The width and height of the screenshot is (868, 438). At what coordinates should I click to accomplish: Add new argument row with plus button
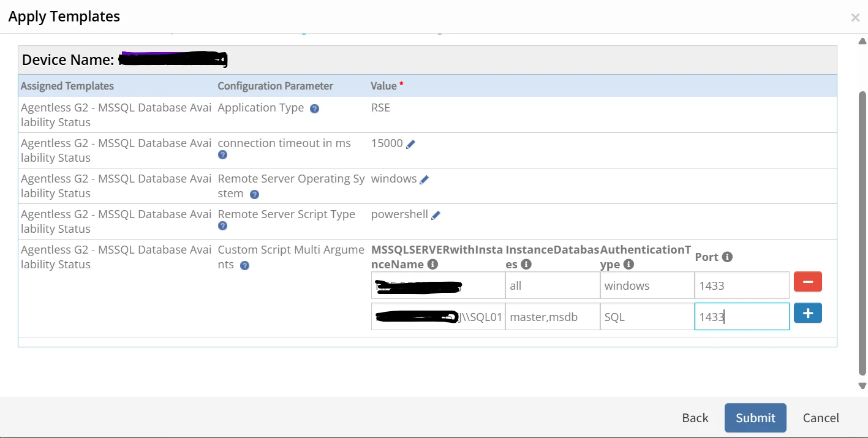[808, 313]
